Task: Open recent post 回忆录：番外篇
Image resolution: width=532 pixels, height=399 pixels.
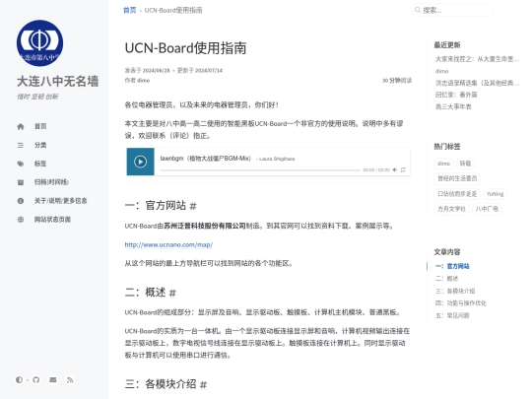Action: tap(456, 95)
